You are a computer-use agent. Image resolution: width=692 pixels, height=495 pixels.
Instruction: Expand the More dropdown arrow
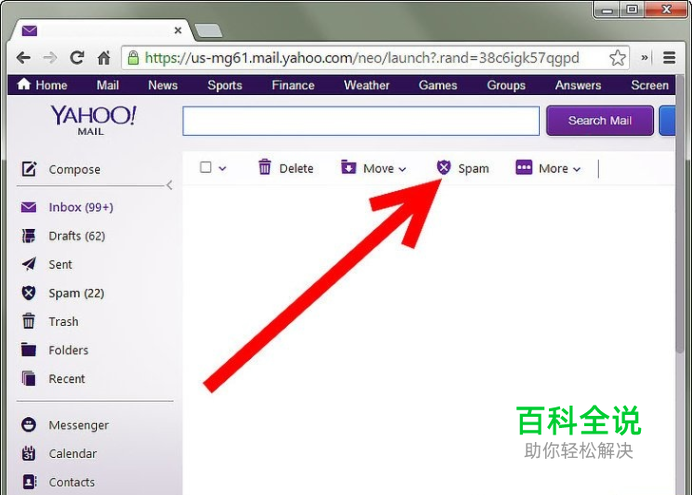click(x=576, y=169)
